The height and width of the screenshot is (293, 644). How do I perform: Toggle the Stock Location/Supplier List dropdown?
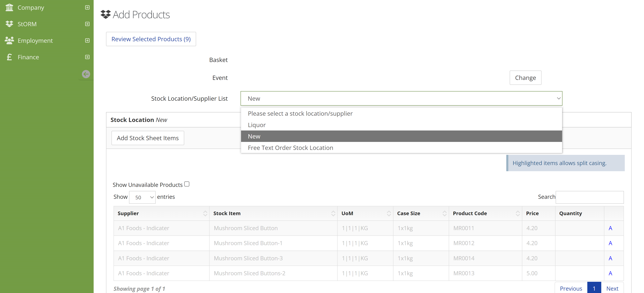(401, 99)
